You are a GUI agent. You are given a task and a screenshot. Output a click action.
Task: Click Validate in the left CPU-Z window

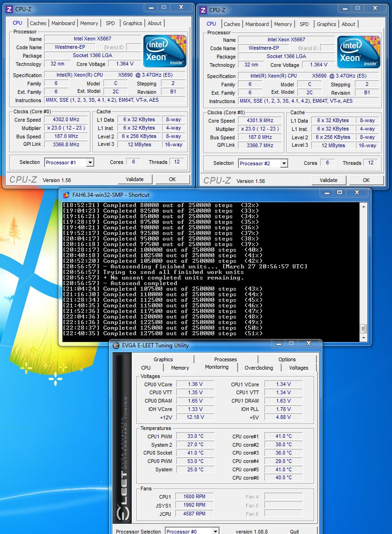tap(135, 179)
